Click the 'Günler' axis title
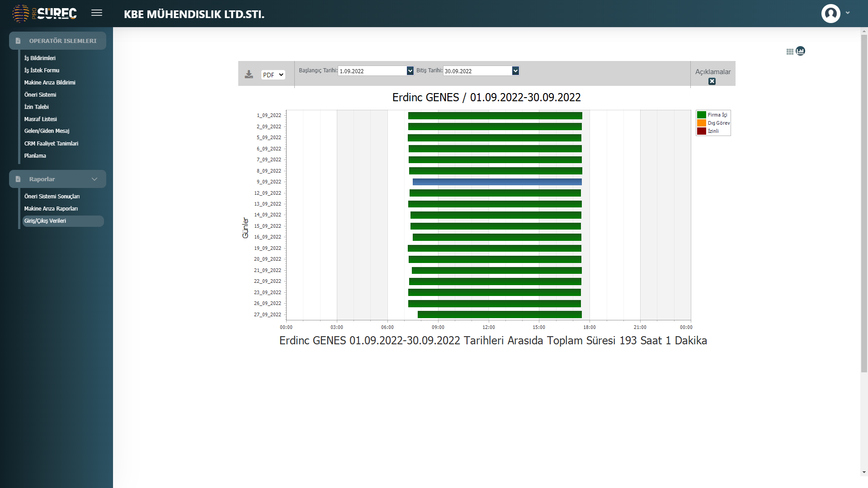The image size is (868, 488). [245, 228]
